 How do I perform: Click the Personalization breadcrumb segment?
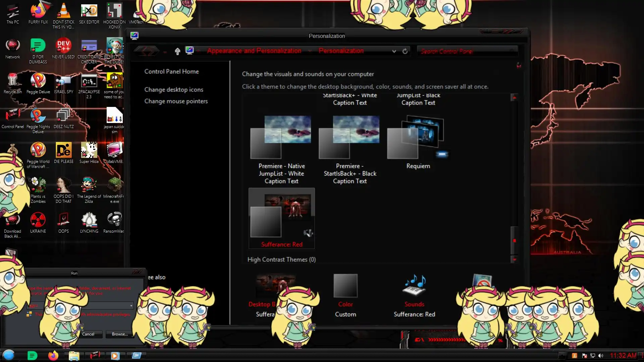click(x=341, y=51)
